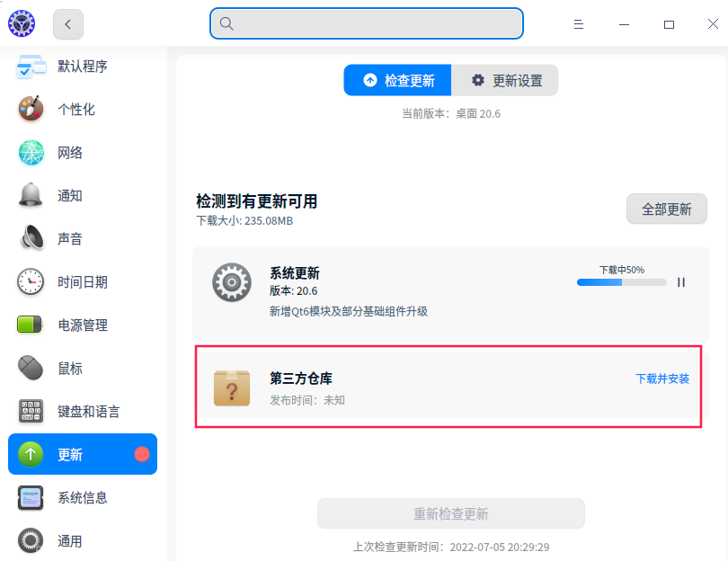The width and height of the screenshot is (728, 561).
Task: Select the 系统更新 title text
Action: pyautogui.click(x=295, y=273)
